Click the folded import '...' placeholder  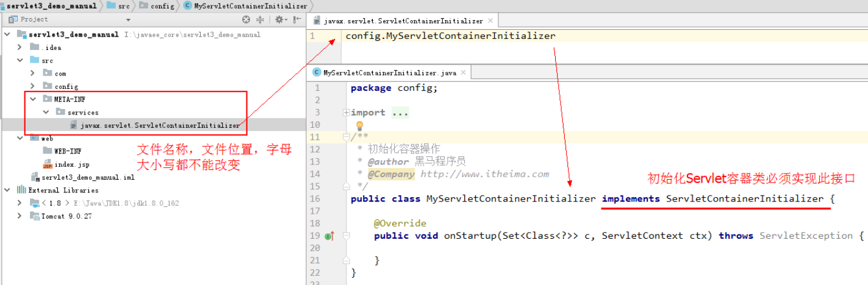coord(400,113)
